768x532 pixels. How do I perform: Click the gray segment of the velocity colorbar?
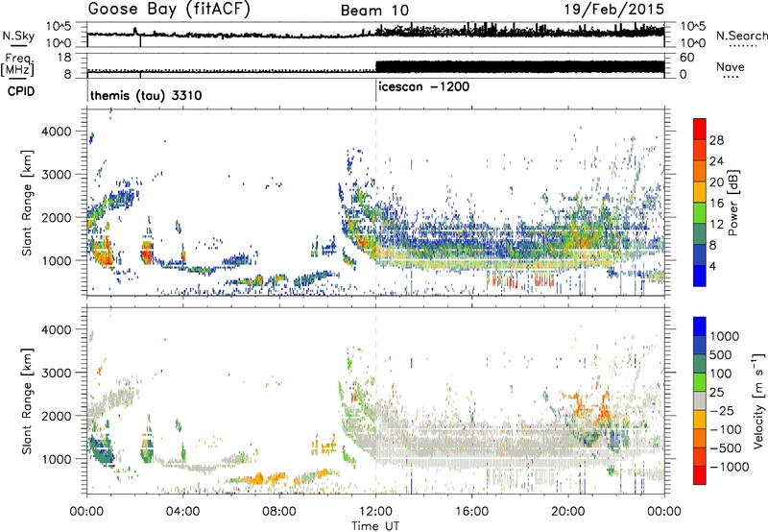(700, 400)
